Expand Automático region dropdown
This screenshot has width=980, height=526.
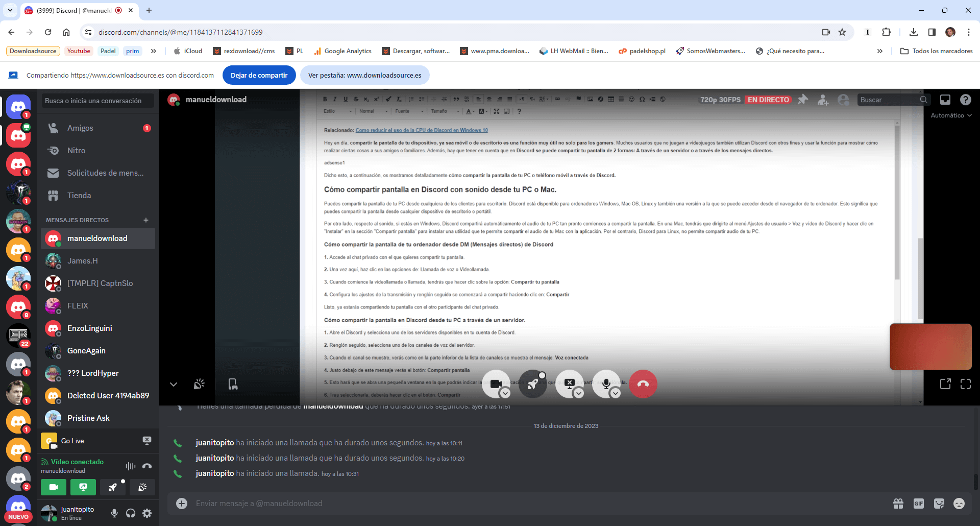tap(951, 115)
